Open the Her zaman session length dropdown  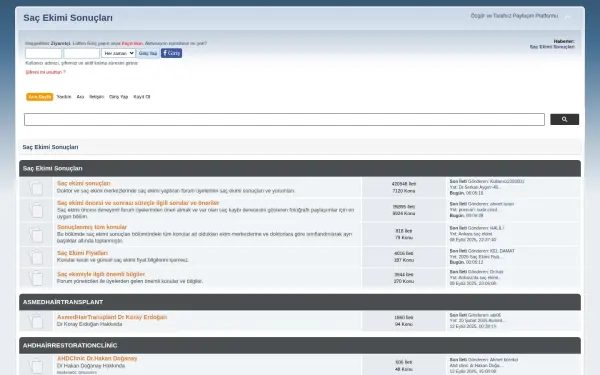pos(118,53)
